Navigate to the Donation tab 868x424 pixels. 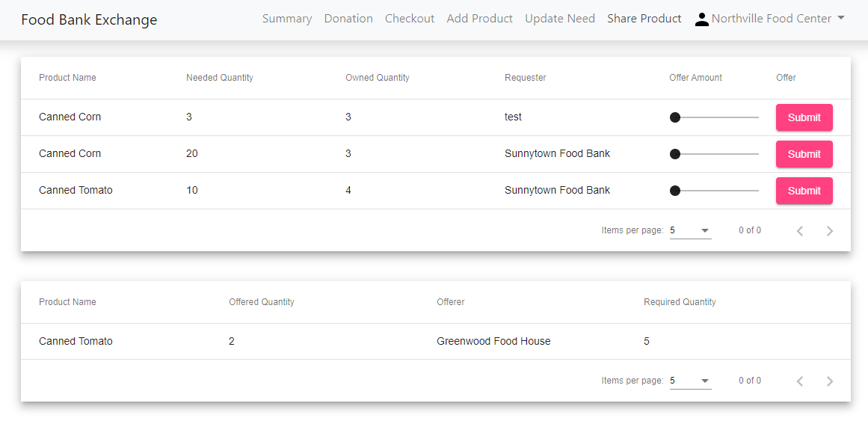tap(348, 19)
